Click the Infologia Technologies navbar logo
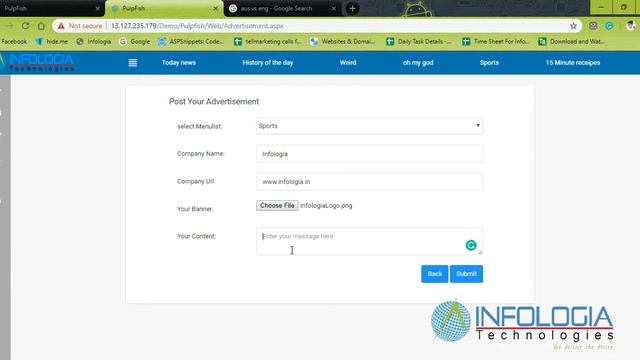 click(x=38, y=63)
